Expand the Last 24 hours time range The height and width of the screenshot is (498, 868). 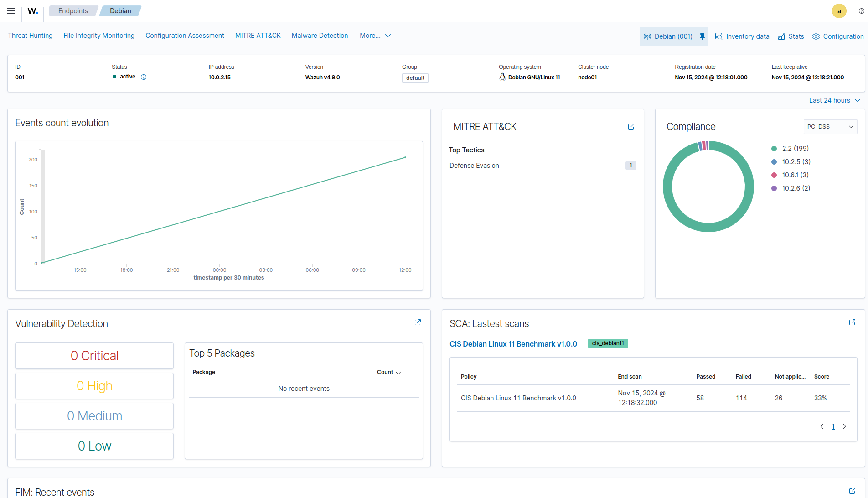tap(834, 100)
